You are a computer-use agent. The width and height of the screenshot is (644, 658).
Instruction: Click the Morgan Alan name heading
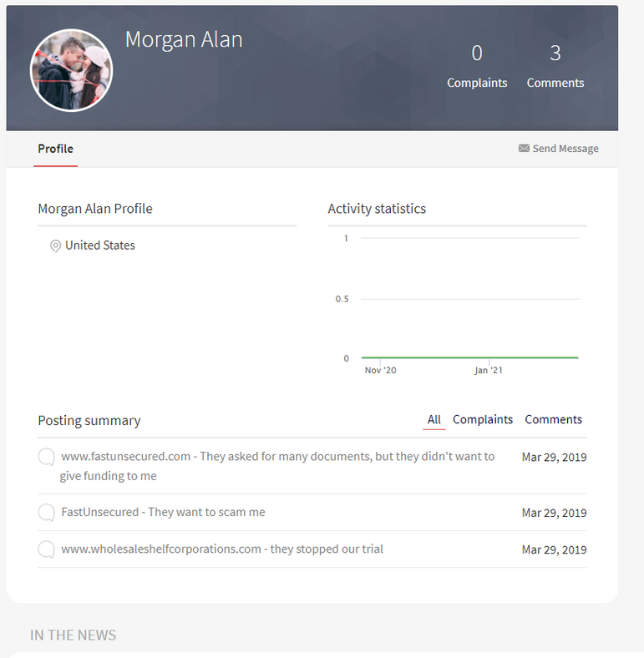(x=184, y=40)
